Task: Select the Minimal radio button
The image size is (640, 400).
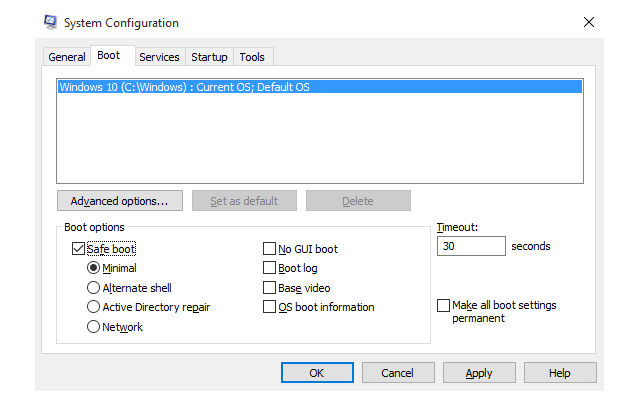Action: [x=93, y=268]
